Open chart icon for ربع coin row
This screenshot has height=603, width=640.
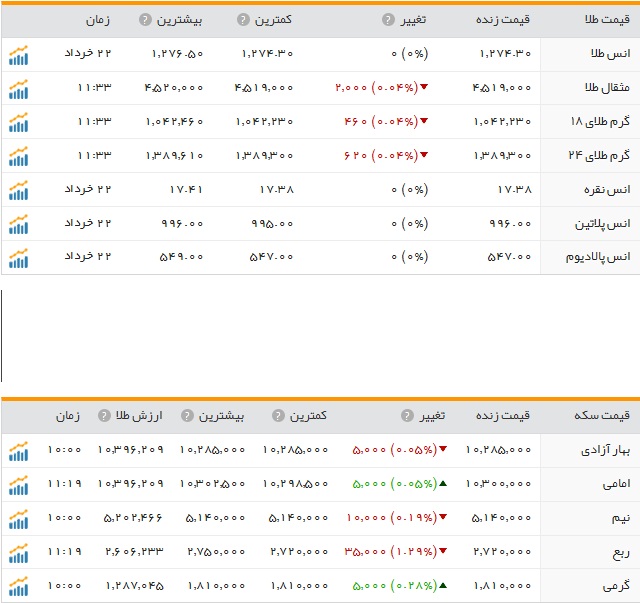pos(19,553)
